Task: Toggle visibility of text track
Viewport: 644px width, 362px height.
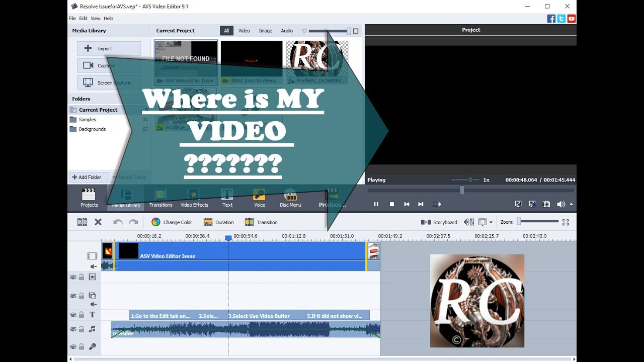Action: point(73,315)
